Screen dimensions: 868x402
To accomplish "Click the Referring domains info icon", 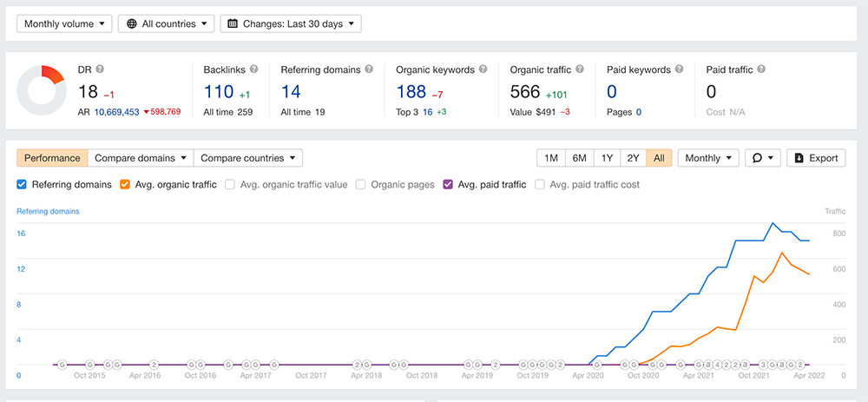I will click(369, 69).
